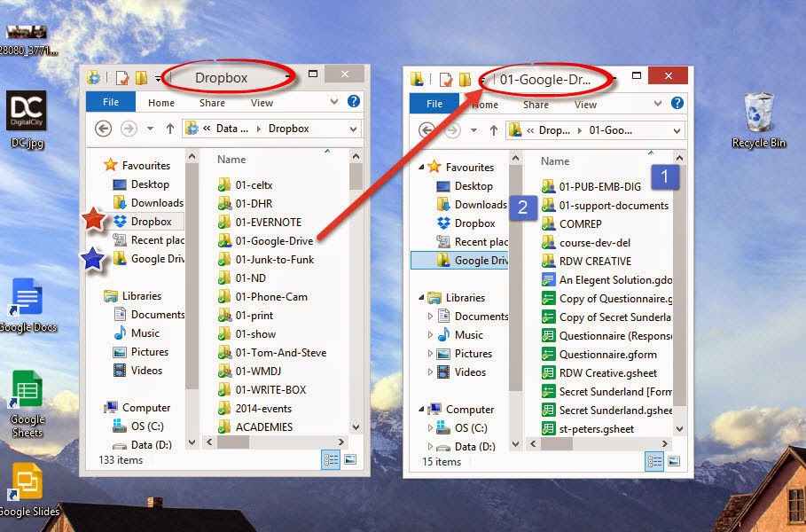Open Music library in 01-Google-Drive window sidebar
Viewport: 806px width, 532px height.
tap(460, 335)
